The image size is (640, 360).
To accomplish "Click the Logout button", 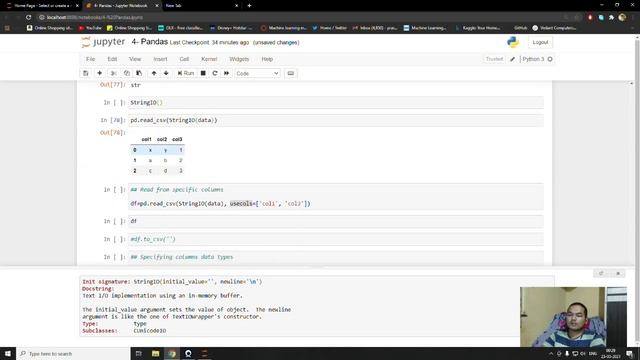I will click(x=540, y=42).
